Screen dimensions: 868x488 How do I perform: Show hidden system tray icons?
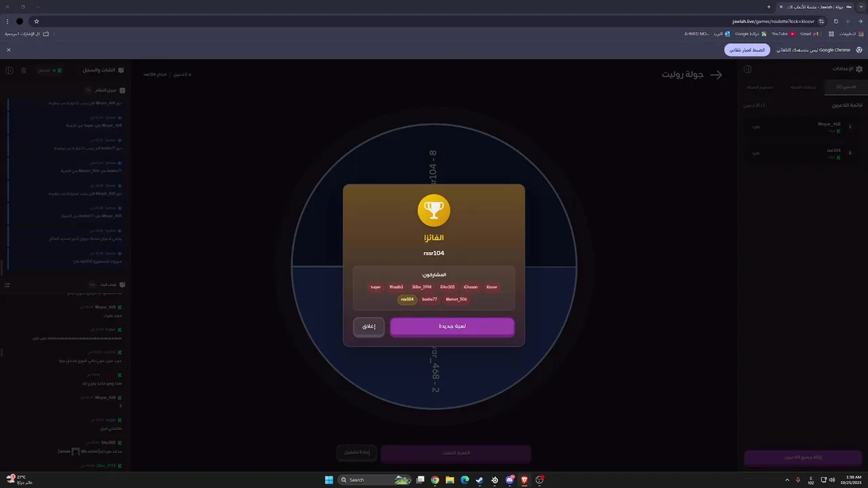click(x=787, y=480)
